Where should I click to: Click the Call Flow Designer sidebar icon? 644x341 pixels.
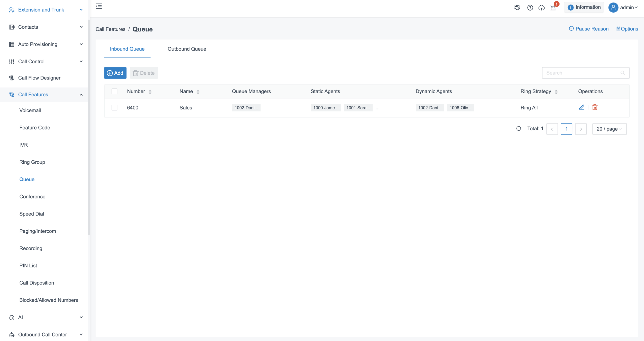pos(12,78)
